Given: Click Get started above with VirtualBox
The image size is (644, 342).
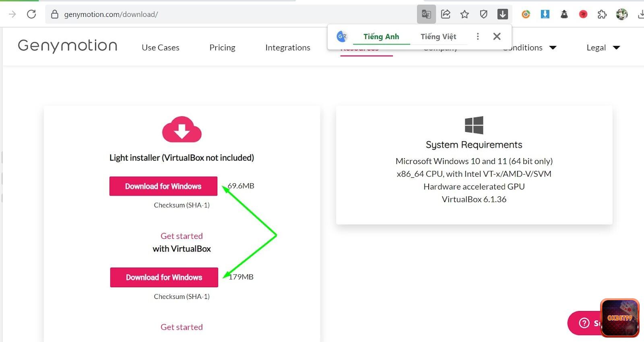Looking at the screenshot, I should (182, 236).
